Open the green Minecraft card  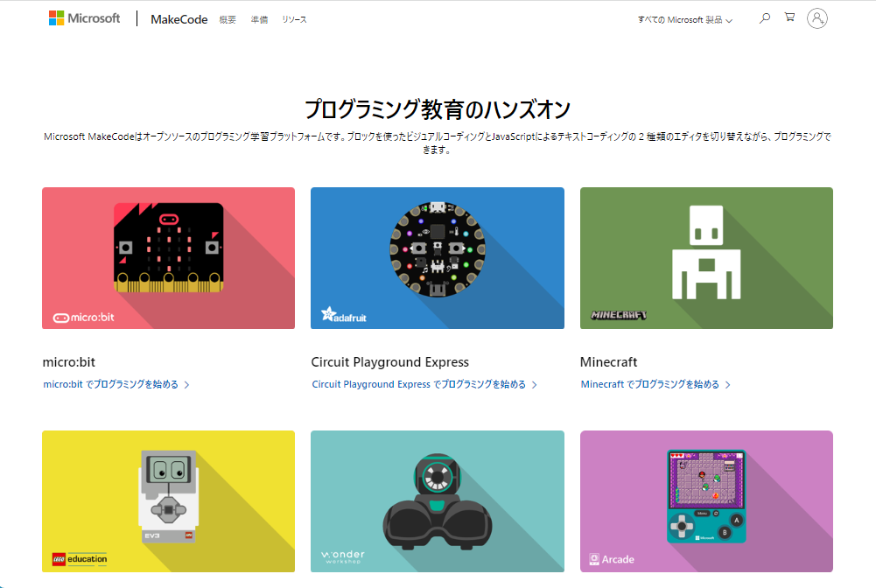coord(706,258)
